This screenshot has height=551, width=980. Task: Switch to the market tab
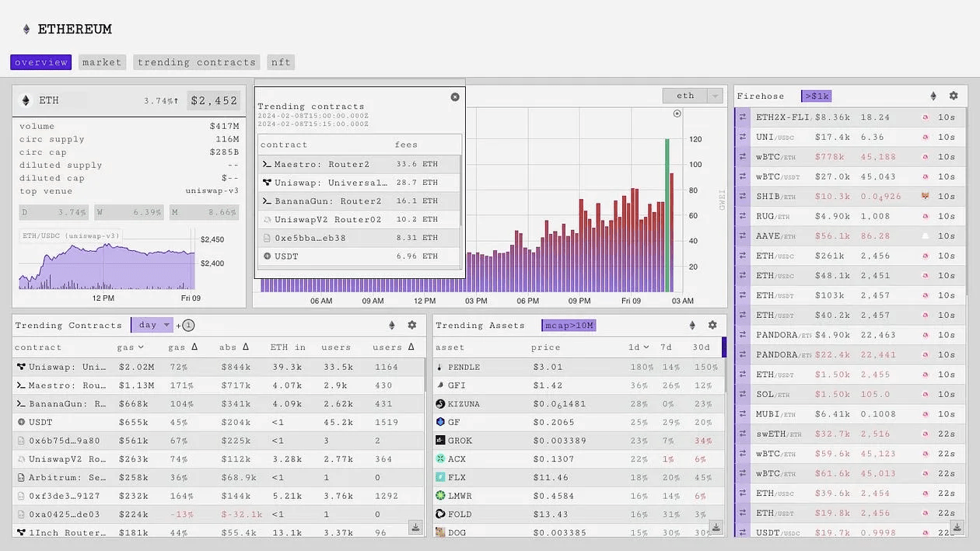click(102, 62)
